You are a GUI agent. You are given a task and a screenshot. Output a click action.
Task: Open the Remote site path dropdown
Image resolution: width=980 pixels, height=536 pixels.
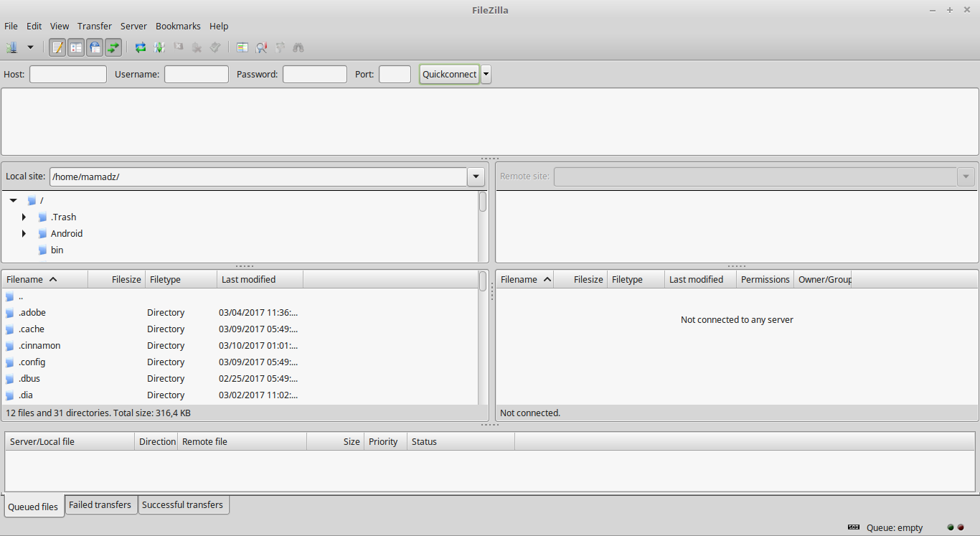(966, 177)
